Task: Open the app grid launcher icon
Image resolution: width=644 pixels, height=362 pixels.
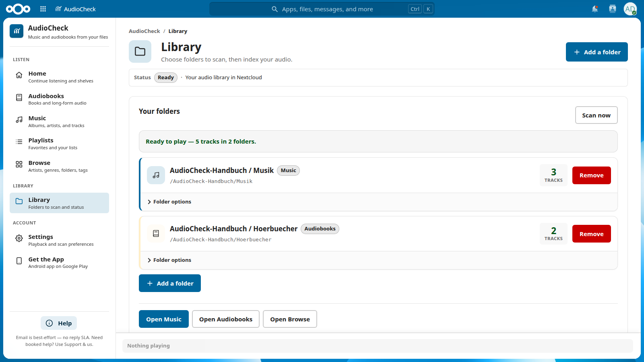Action: coord(43,9)
